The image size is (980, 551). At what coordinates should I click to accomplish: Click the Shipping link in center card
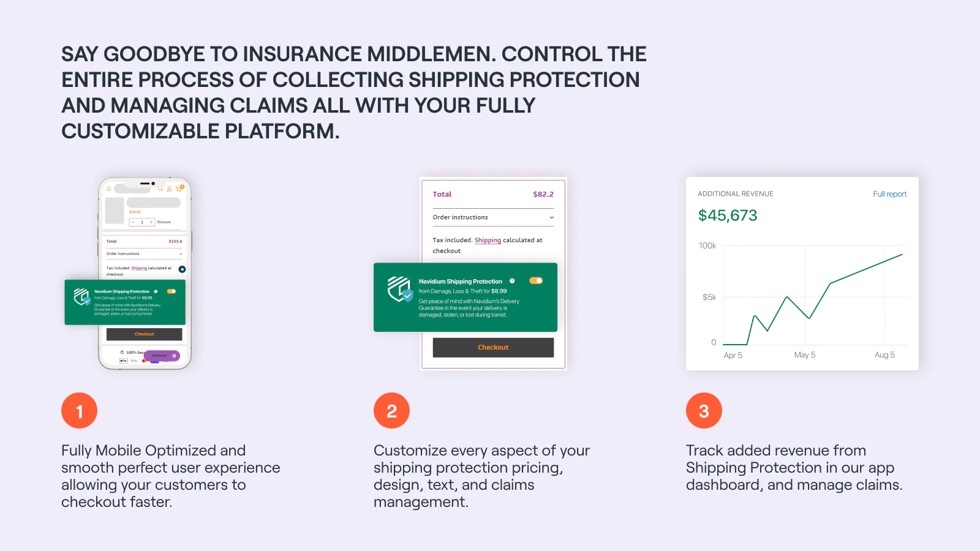(x=488, y=240)
